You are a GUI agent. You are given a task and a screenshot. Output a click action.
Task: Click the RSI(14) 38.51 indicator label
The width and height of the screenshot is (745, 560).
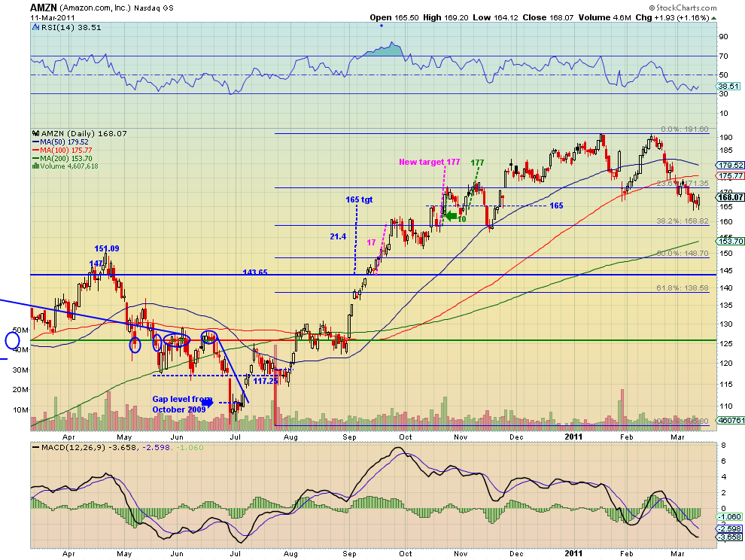71,28
